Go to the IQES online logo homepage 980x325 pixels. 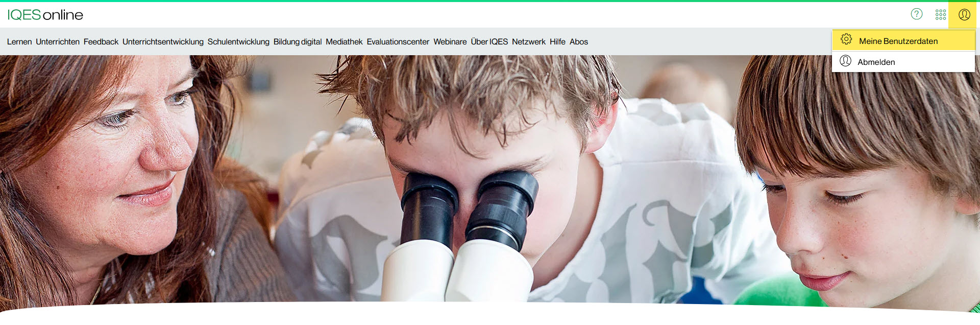click(45, 15)
